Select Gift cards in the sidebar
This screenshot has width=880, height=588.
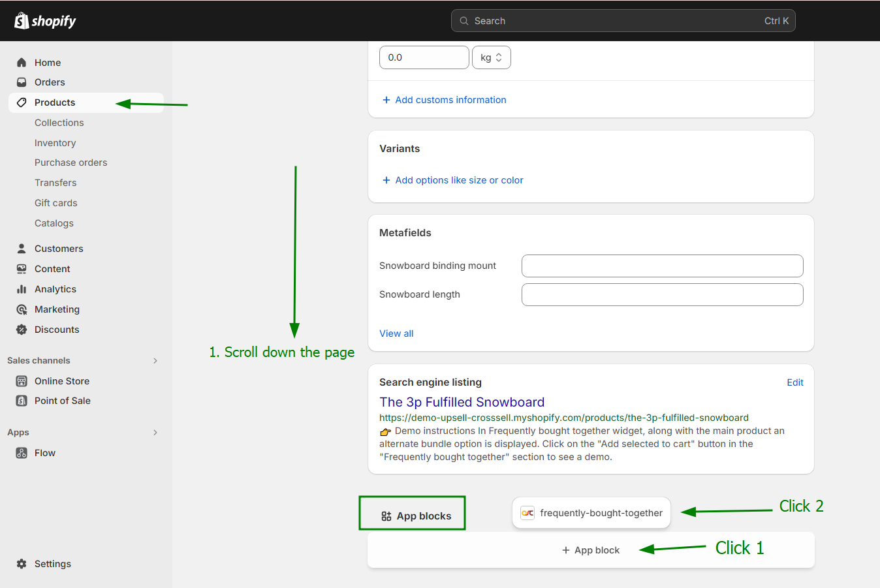tap(55, 203)
